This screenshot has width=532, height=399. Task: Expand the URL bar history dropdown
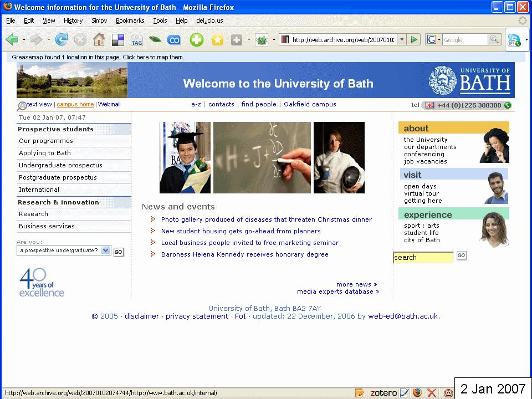[402, 40]
